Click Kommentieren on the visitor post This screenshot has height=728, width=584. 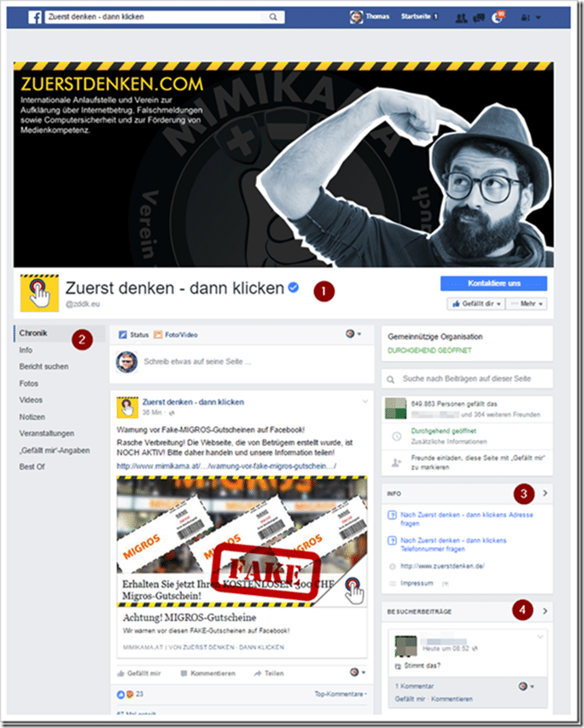452,699
